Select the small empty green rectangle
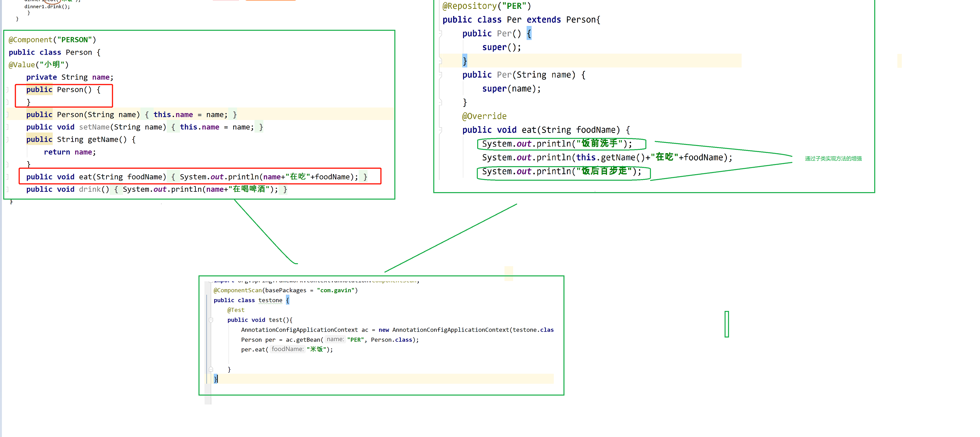 point(727,324)
